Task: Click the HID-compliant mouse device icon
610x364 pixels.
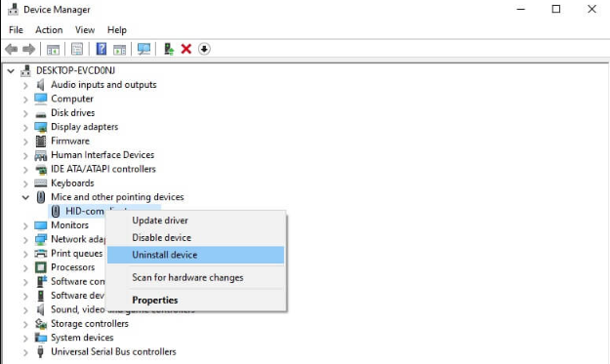Action: [56, 211]
